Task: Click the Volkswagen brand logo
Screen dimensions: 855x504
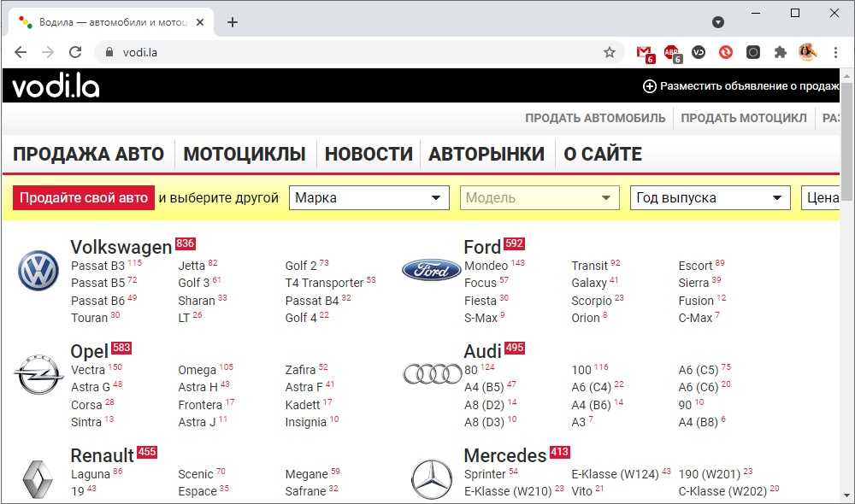Action: [38, 271]
